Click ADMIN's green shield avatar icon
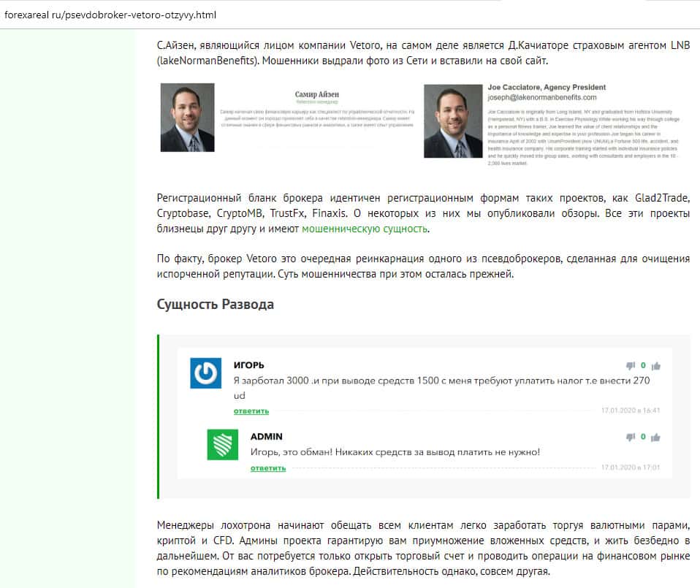Viewport: 700px width, 588px height. pyautogui.click(x=223, y=444)
